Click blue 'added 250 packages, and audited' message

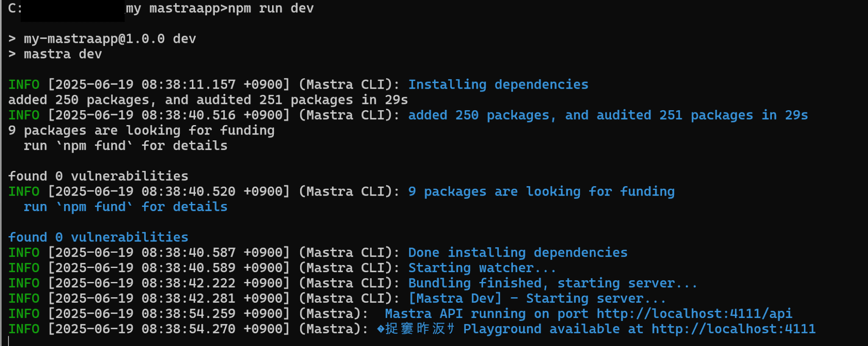point(608,115)
